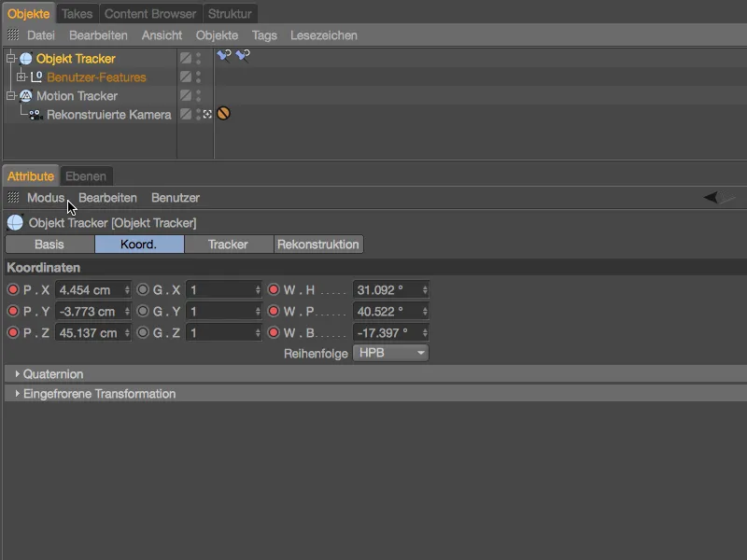
Task: Switch to the Struktur tab
Action: tap(230, 14)
